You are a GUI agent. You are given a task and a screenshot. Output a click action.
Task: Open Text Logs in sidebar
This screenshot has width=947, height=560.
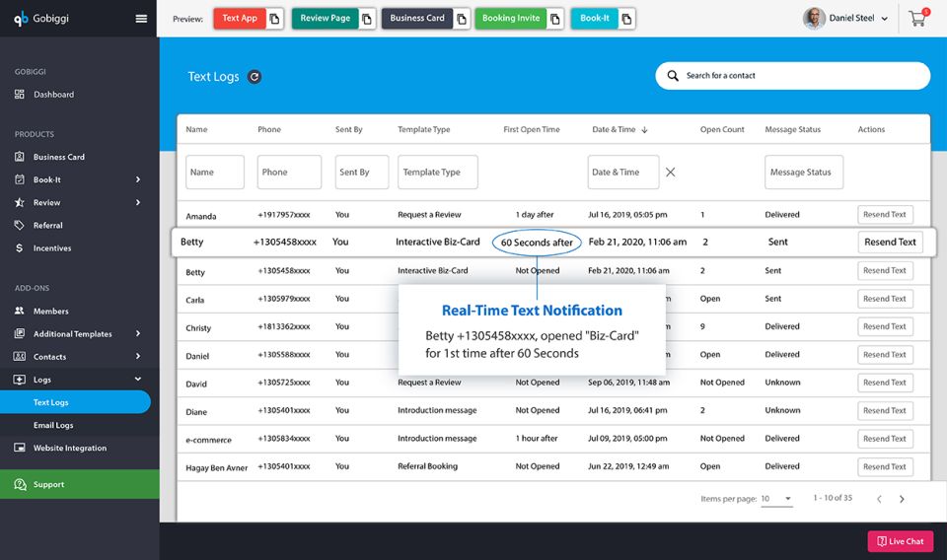[x=75, y=402]
